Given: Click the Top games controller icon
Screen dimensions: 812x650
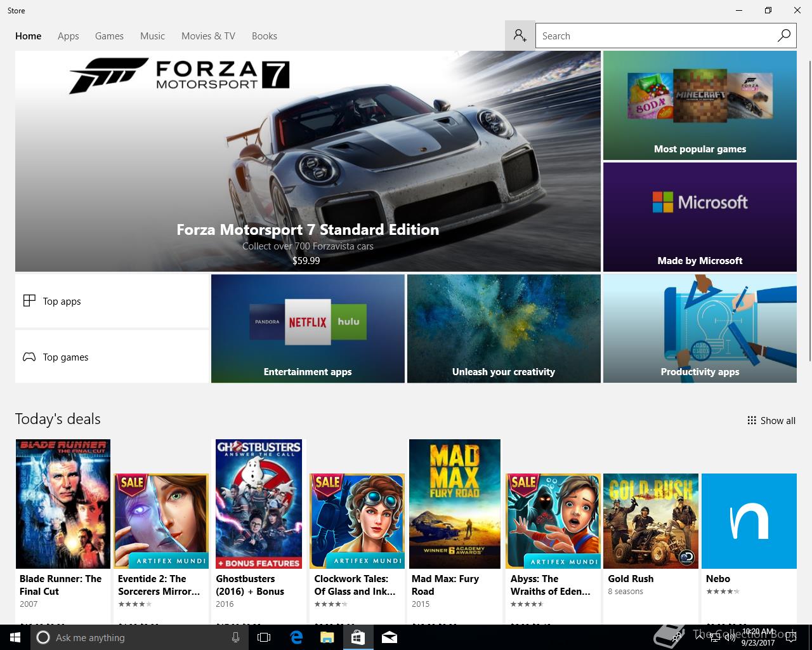Looking at the screenshot, I should pos(29,357).
